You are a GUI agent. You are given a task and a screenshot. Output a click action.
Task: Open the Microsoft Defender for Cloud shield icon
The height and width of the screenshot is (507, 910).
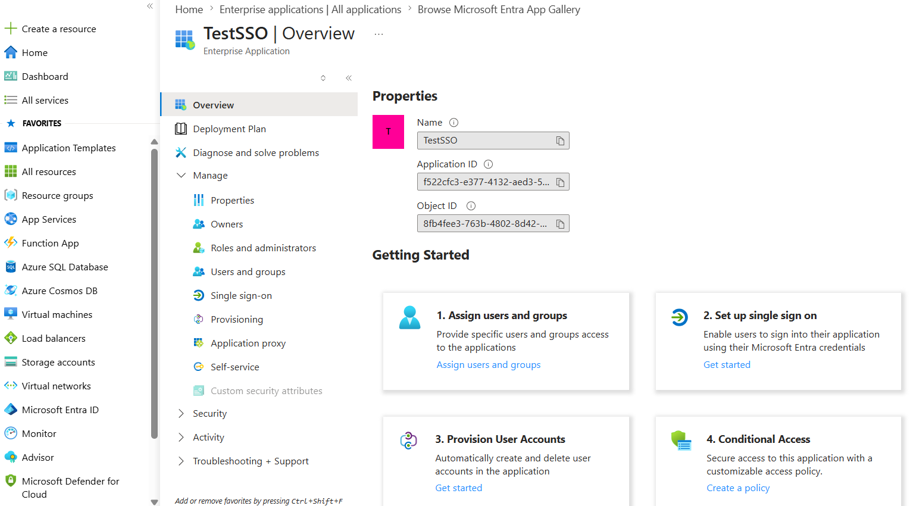[x=10, y=480]
